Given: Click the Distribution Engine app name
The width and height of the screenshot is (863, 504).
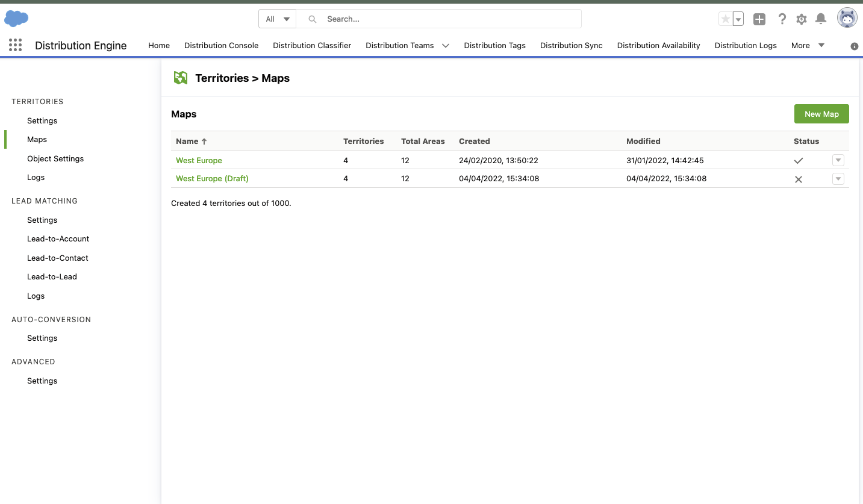Looking at the screenshot, I should [81, 46].
